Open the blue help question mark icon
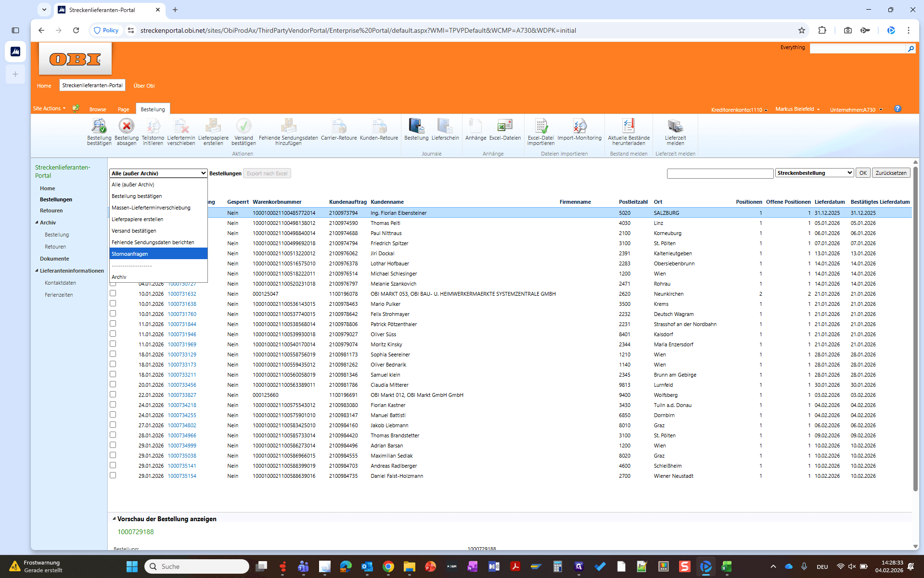 click(x=898, y=109)
